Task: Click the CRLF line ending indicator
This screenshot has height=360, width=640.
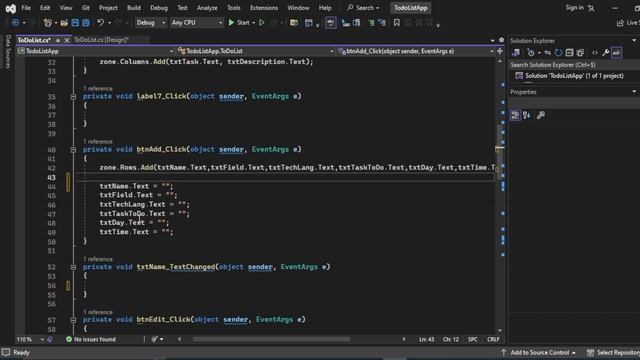Action: coord(493,340)
